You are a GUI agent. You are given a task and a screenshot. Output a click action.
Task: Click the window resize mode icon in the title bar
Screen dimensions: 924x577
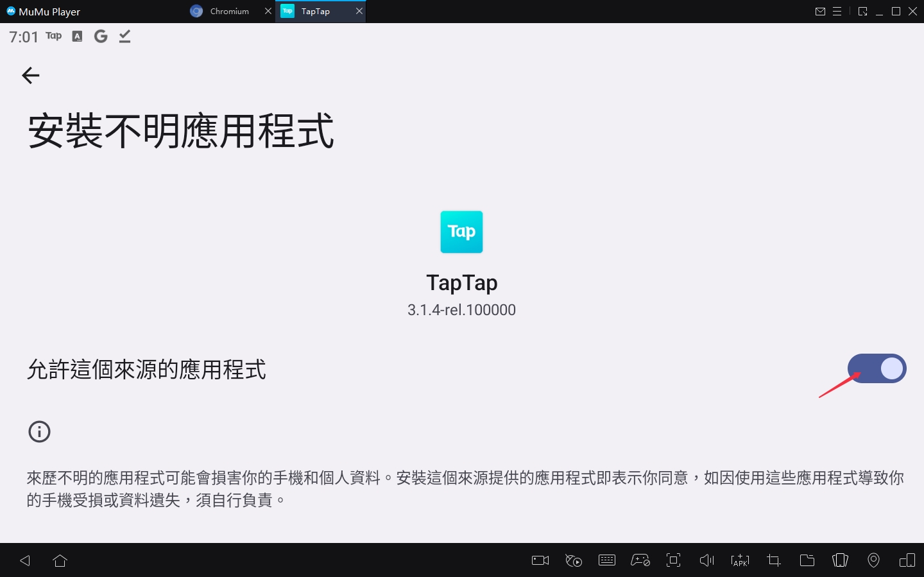pyautogui.click(x=862, y=12)
